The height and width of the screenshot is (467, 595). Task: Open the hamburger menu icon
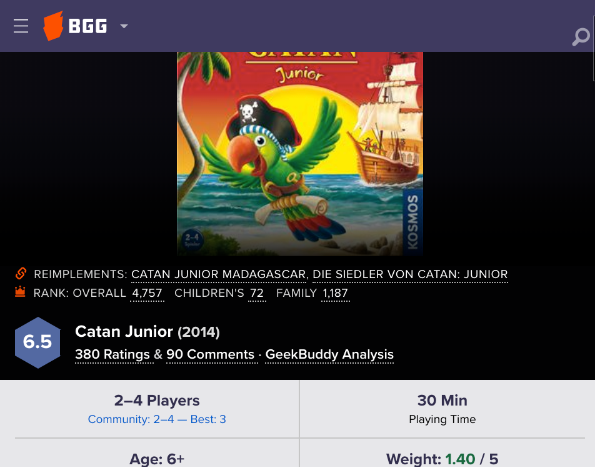[21, 26]
